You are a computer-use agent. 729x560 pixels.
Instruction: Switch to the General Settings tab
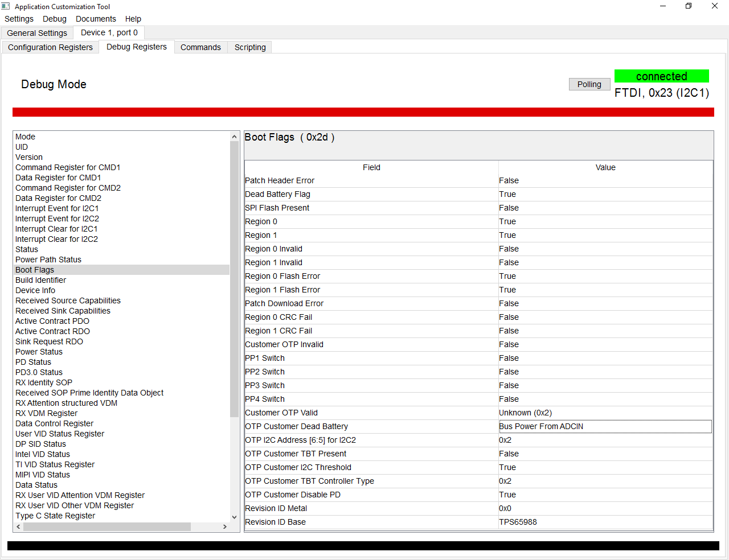click(36, 32)
